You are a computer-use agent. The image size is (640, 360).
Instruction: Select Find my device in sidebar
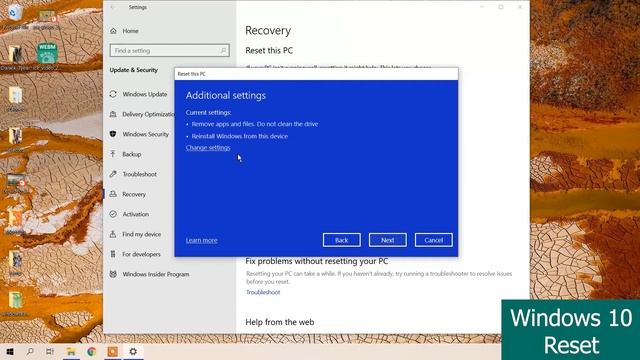pos(142,234)
